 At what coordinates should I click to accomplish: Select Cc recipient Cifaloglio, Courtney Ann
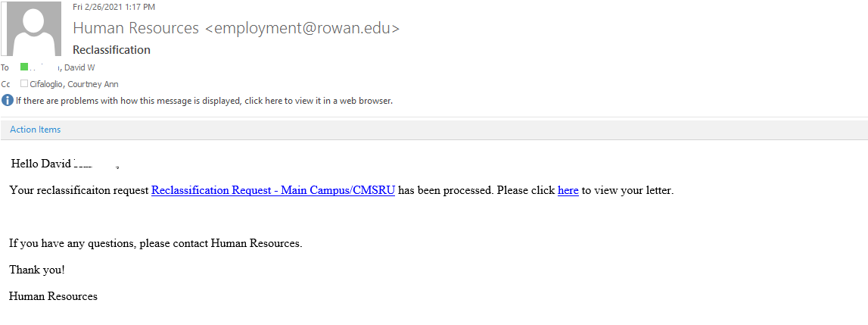click(x=74, y=84)
